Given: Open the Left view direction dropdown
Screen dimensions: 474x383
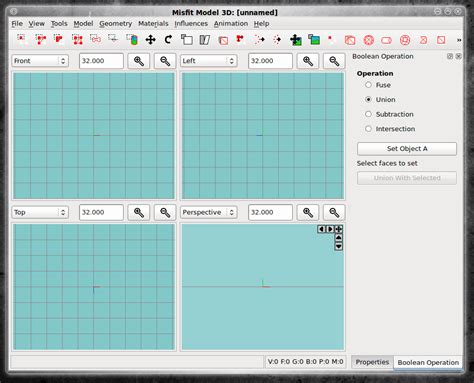Looking at the screenshot, I should tap(209, 61).
